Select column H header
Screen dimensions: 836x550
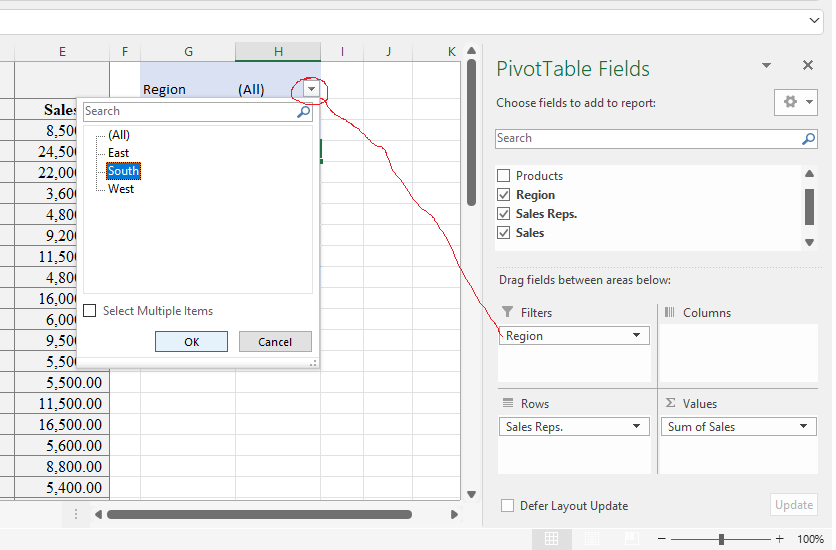tap(278, 52)
